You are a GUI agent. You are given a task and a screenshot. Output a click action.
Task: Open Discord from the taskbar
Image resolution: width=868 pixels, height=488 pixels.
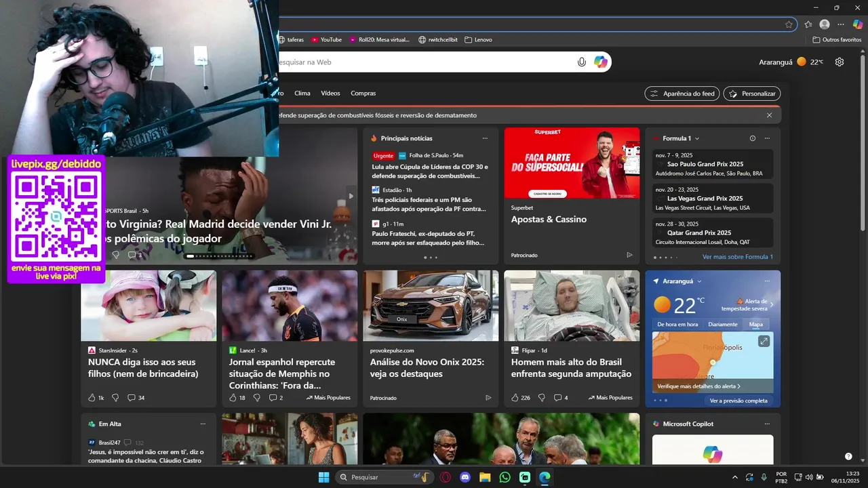tap(465, 477)
